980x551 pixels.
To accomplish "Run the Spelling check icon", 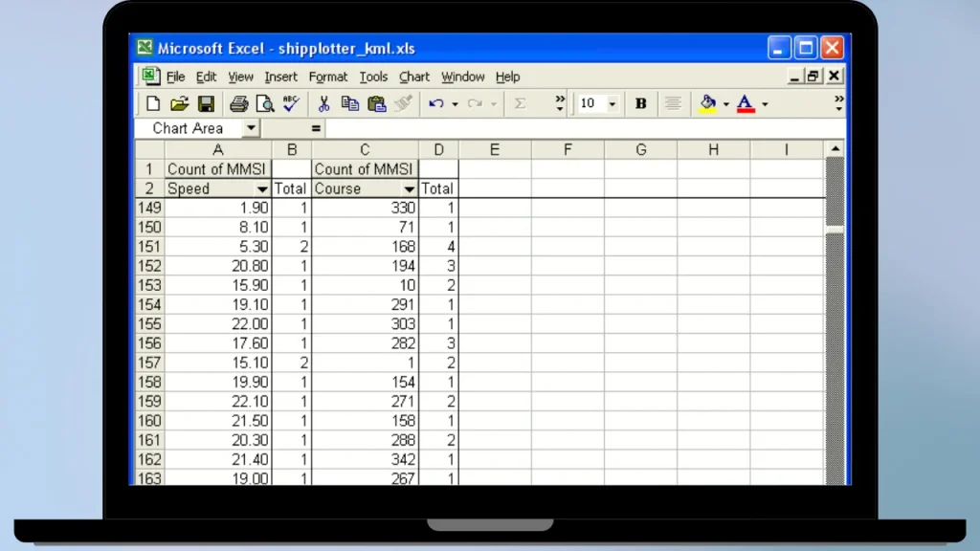I will pyautogui.click(x=291, y=103).
